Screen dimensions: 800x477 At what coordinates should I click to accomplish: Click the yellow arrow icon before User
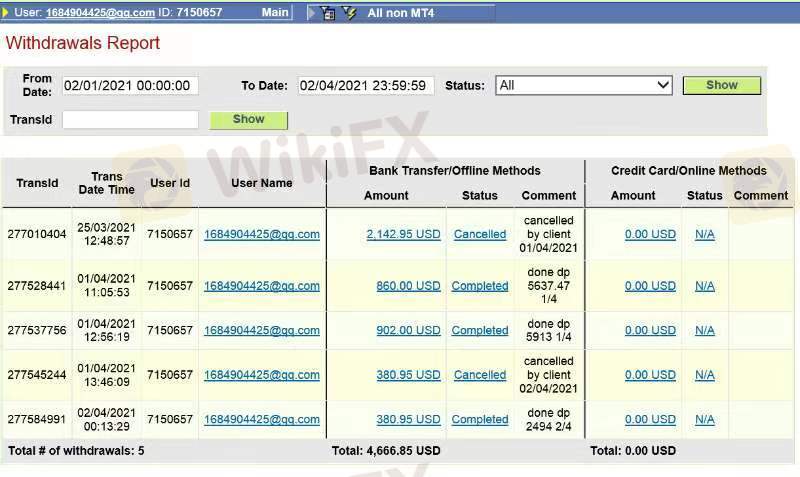(6, 12)
